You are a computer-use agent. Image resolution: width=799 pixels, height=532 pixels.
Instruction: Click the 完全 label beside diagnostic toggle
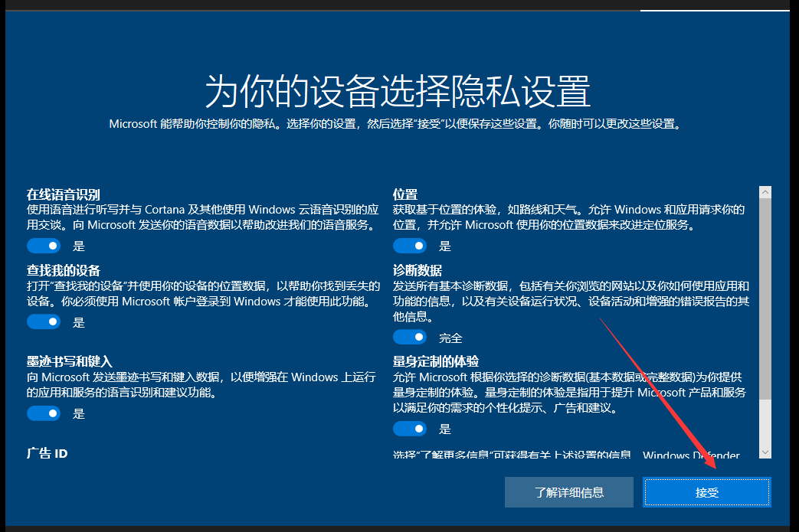coord(450,338)
